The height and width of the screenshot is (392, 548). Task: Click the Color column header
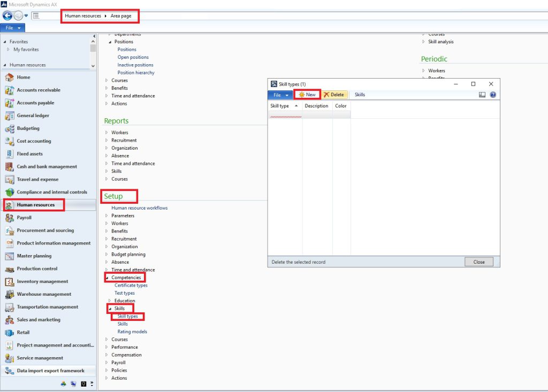341,106
